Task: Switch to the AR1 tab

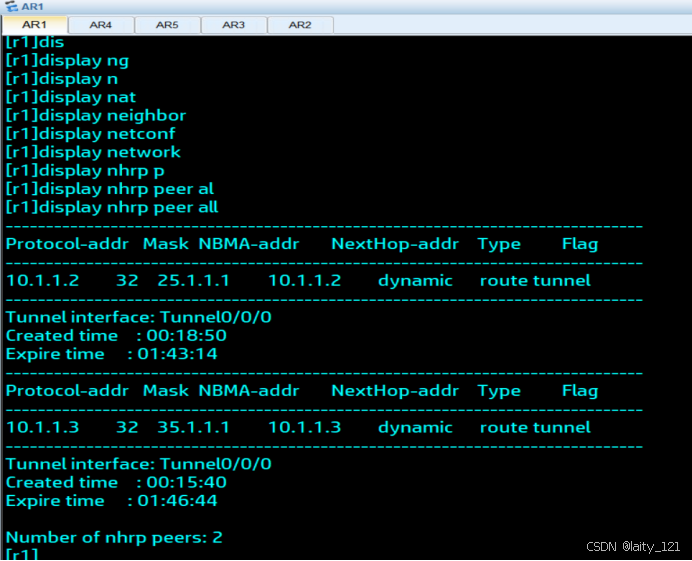Action: pyautogui.click(x=34, y=25)
